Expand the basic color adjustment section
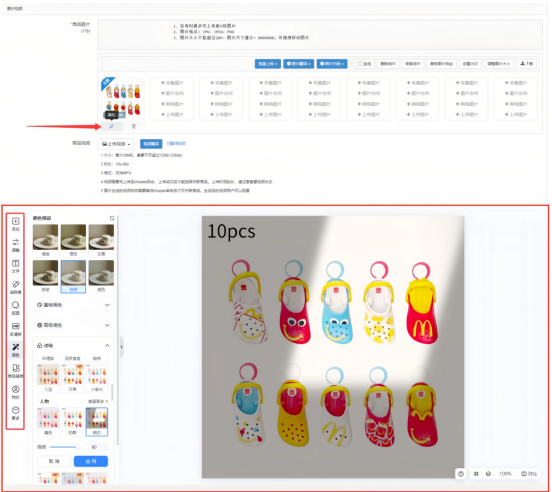 click(x=73, y=305)
